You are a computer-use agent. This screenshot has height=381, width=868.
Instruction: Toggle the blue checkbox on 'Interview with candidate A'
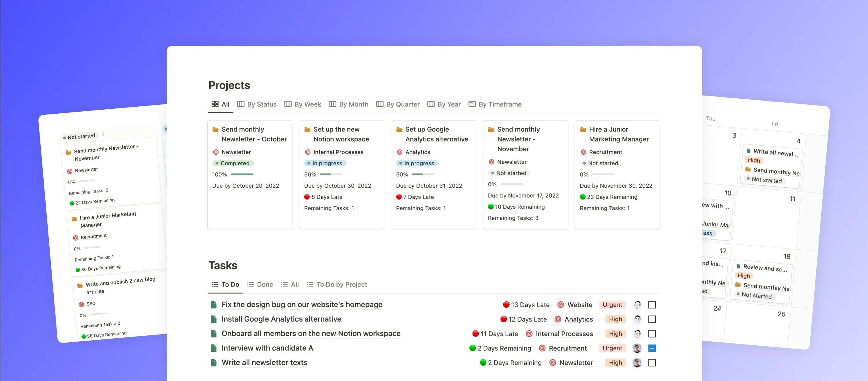click(652, 348)
